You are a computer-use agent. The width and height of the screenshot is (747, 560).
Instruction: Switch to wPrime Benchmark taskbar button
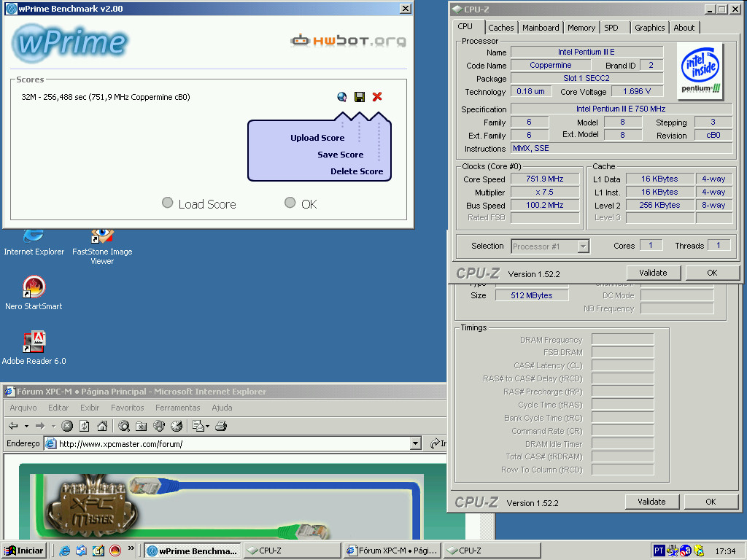[192, 551]
